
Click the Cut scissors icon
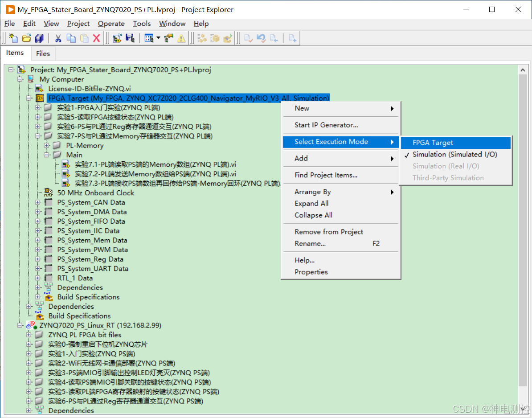point(58,38)
